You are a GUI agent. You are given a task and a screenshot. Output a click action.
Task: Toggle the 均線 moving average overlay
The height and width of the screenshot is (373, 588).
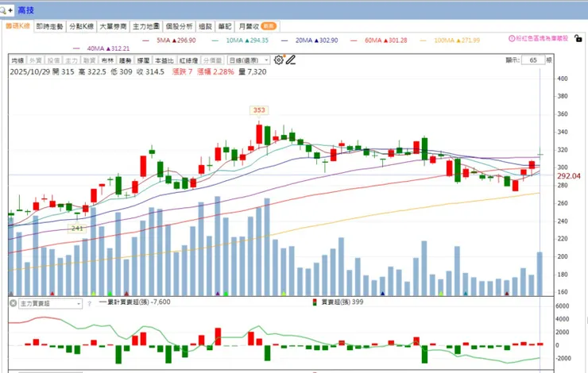(x=17, y=60)
